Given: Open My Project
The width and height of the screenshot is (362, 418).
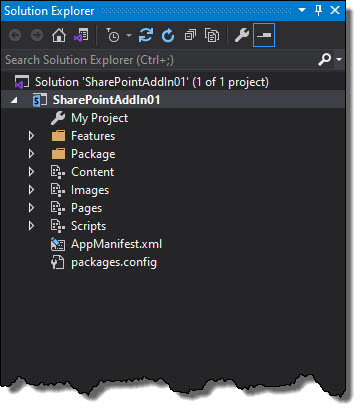Looking at the screenshot, I should (x=99, y=118).
